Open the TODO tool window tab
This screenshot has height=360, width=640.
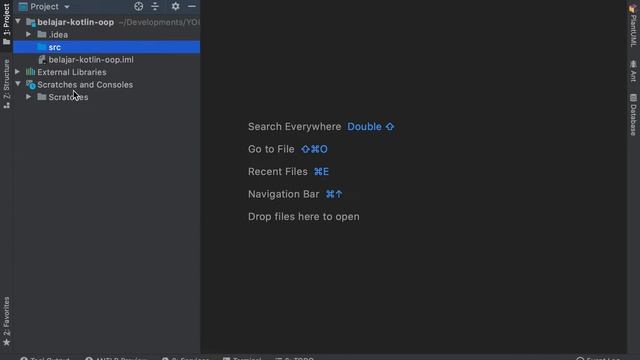point(295,358)
